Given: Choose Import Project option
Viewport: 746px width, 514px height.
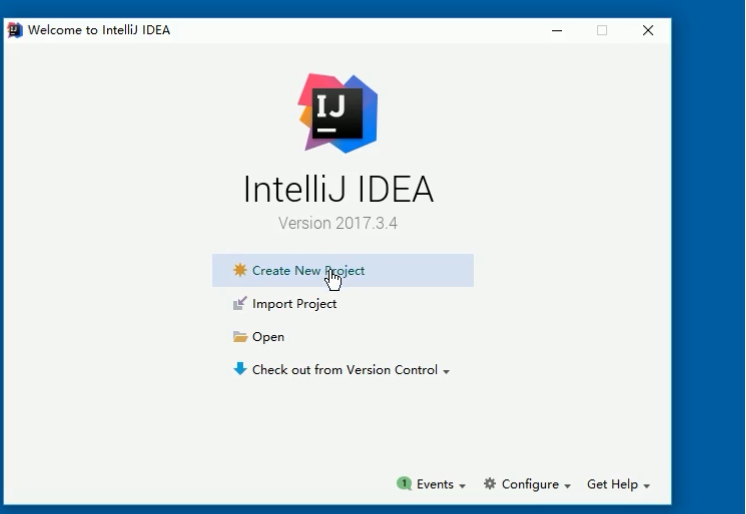Looking at the screenshot, I should [294, 304].
